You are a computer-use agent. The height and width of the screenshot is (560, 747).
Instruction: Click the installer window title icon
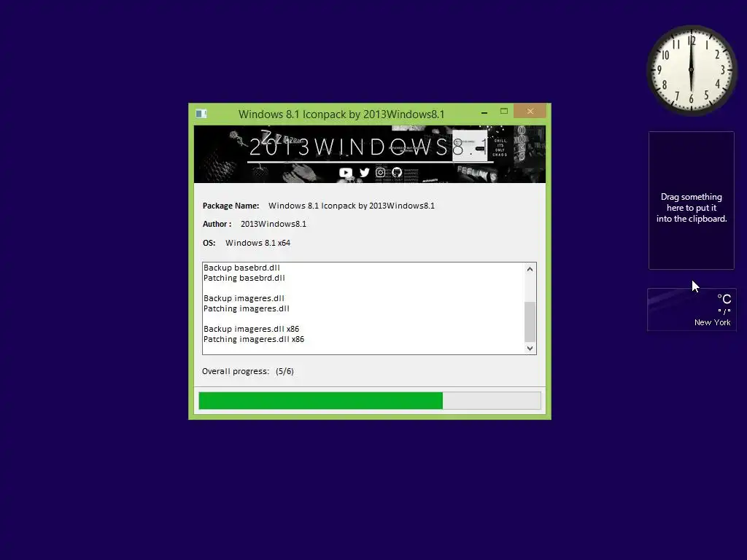[201, 113]
